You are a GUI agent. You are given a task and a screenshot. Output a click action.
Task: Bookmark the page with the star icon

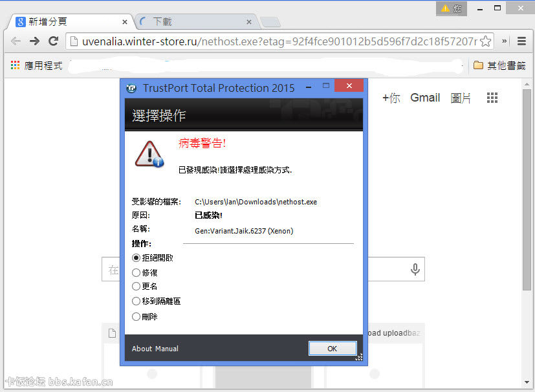[x=485, y=41]
